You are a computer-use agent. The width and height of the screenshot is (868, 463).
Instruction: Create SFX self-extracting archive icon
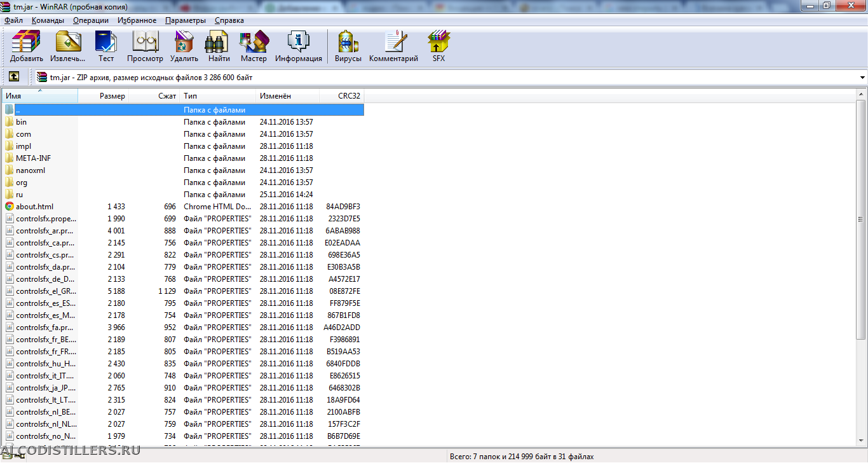438,46
